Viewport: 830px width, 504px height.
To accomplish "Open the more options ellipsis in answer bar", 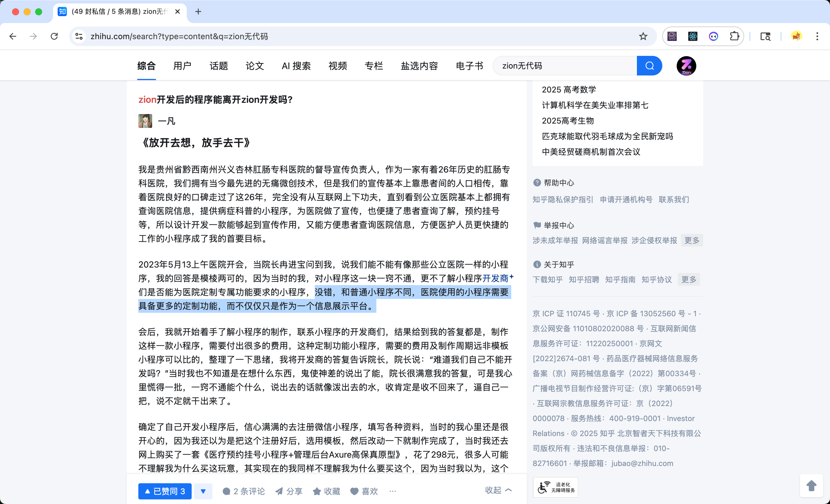I will coord(393,491).
